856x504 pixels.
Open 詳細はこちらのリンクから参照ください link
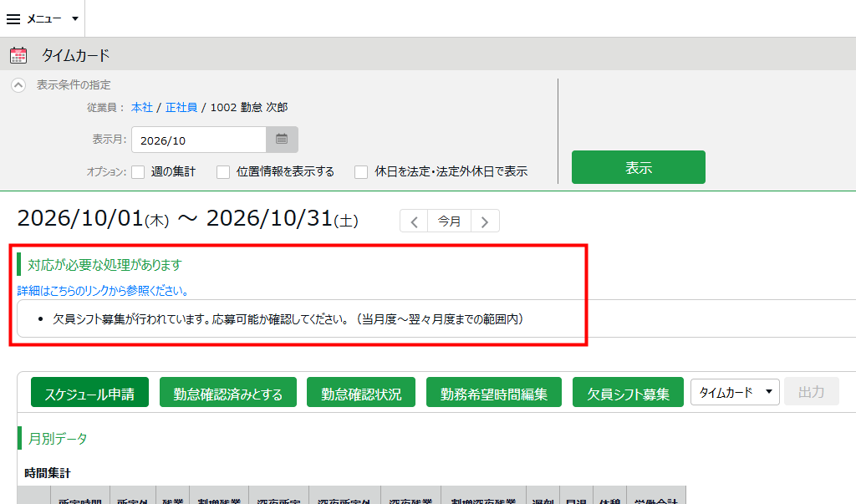pos(103,291)
